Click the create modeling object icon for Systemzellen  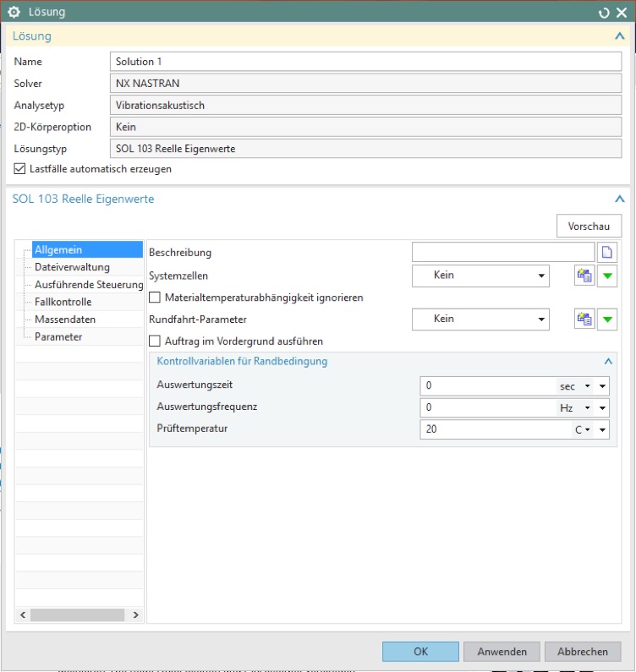pyautogui.click(x=584, y=276)
